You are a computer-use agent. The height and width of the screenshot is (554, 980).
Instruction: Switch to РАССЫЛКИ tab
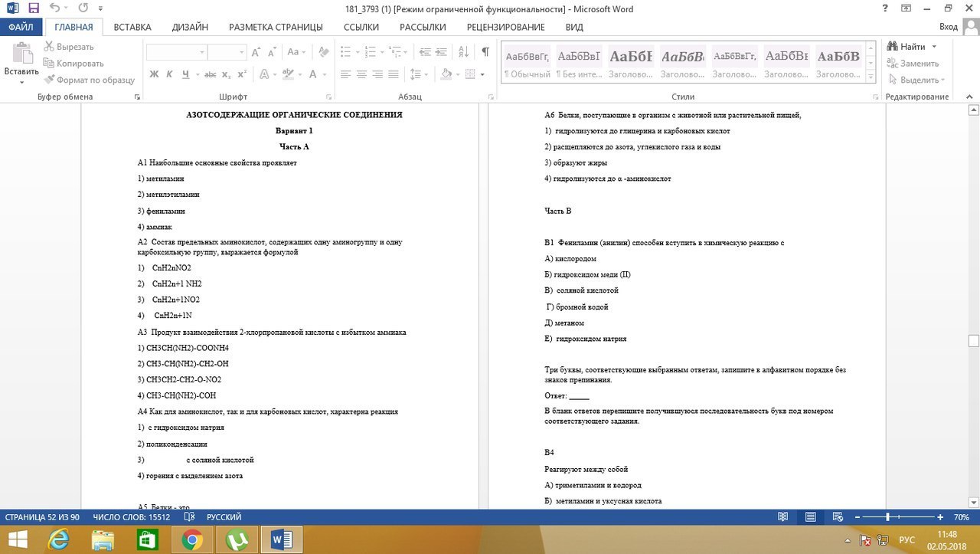(423, 27)
